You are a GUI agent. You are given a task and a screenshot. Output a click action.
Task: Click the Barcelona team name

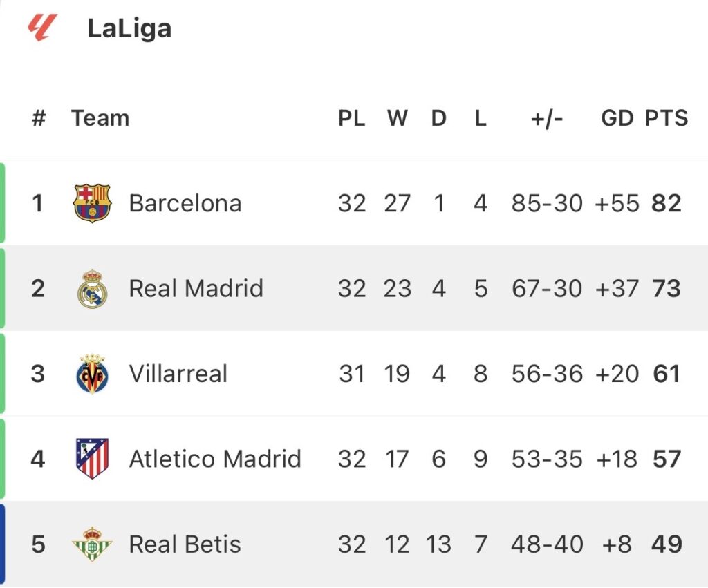tap(185, 203)
